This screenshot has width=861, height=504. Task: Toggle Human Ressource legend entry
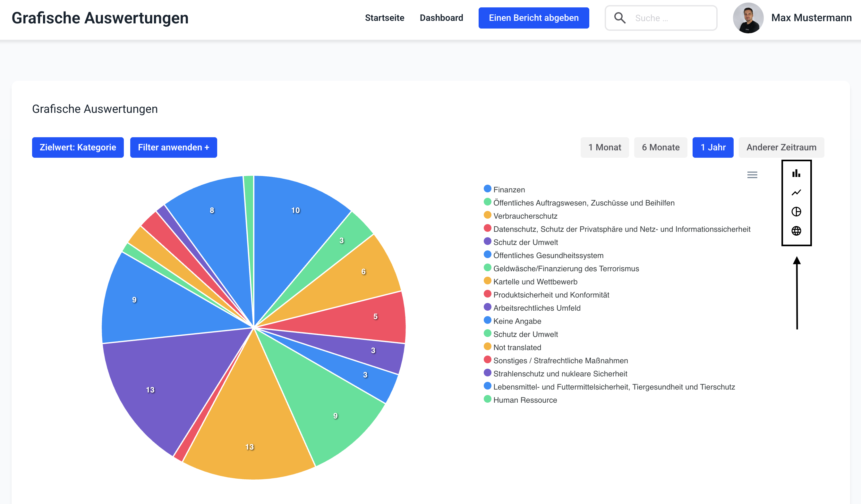tap(525, 400)
